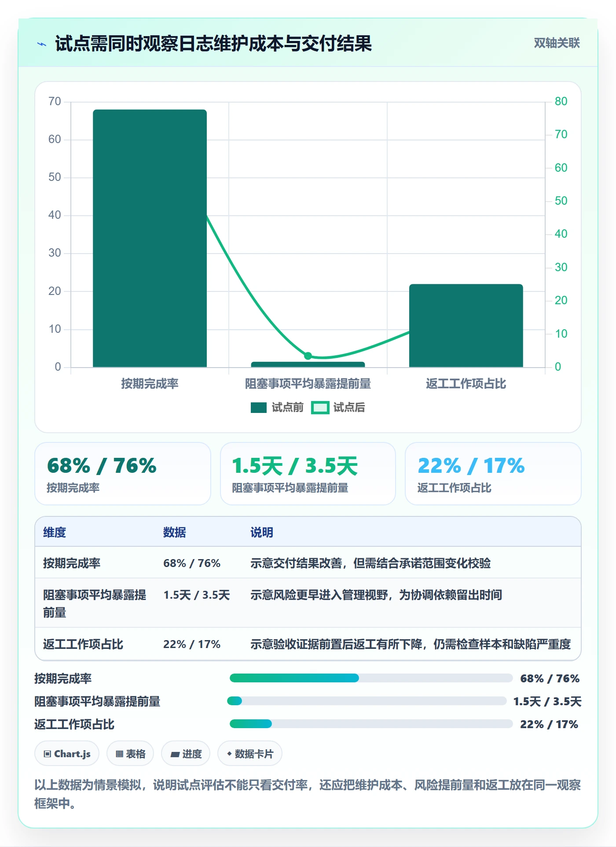Viewport: 616px width, 847px height.
Task: Click the table cell 1.5天 / 3.5天
Action: (x=197, y=595)
